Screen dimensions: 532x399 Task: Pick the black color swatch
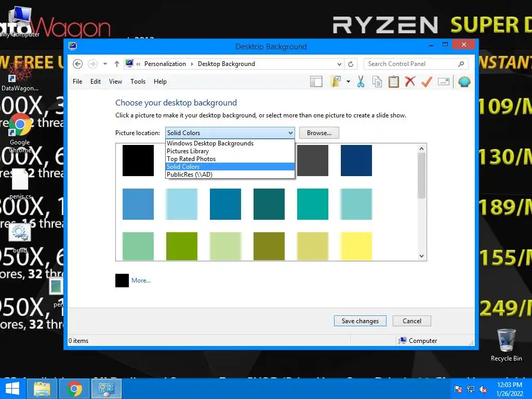click(138, 161)
